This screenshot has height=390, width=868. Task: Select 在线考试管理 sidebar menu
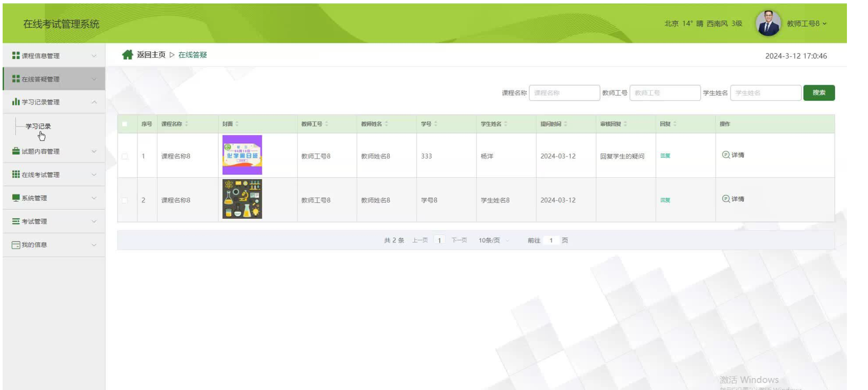pyautogui.click(x=54, y=174)
